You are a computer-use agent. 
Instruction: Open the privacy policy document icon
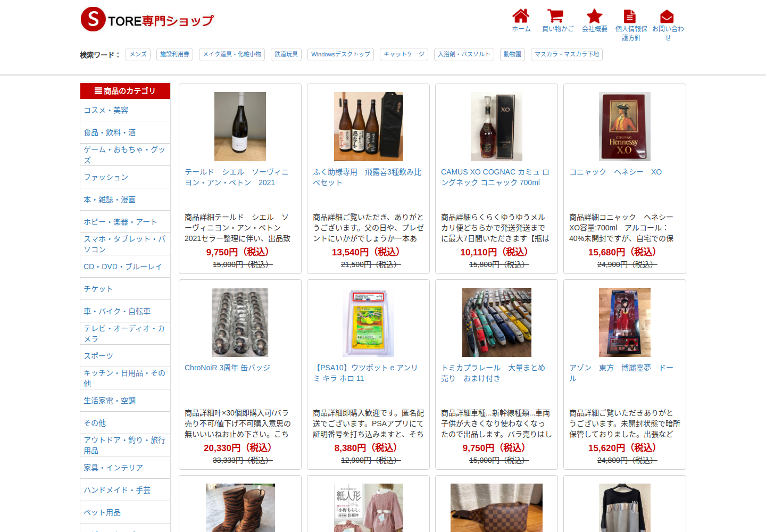pyautogui.click(x=630, y=16)
